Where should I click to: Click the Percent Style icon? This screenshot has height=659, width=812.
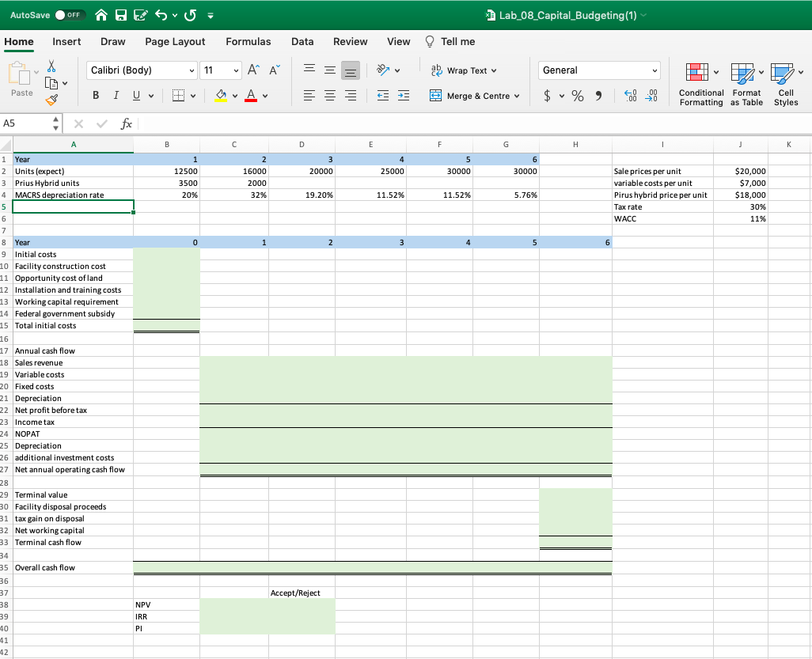tap(578, 97)
